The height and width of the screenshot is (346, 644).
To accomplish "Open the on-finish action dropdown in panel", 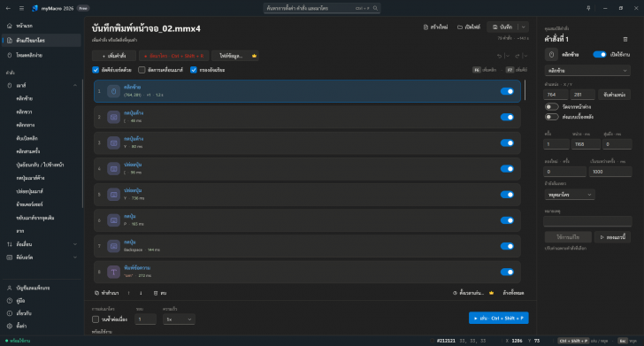I will pyautogui.click(x=570, y=195).
